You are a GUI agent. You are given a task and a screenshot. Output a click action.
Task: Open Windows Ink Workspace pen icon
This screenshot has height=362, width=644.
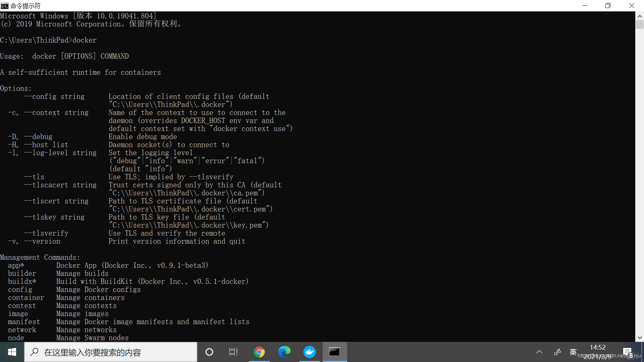pos(557,352)
